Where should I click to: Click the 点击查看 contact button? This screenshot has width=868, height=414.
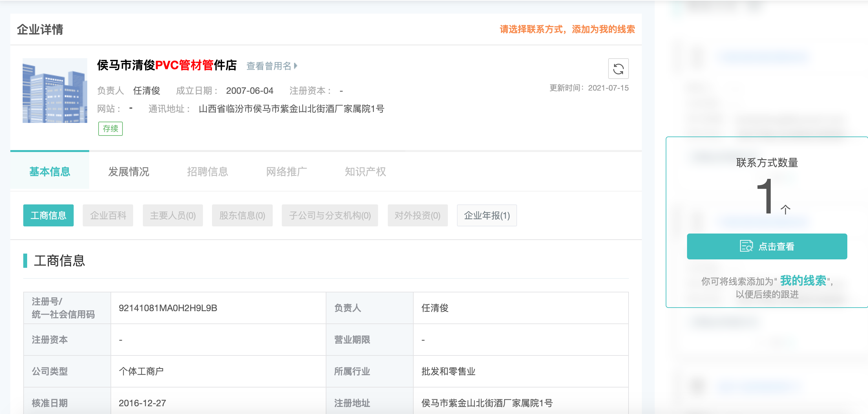[x=767, y=246]
